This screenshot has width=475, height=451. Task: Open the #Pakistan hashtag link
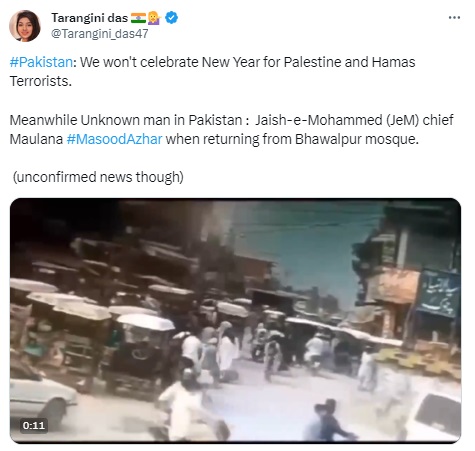[x=41, y=62]
